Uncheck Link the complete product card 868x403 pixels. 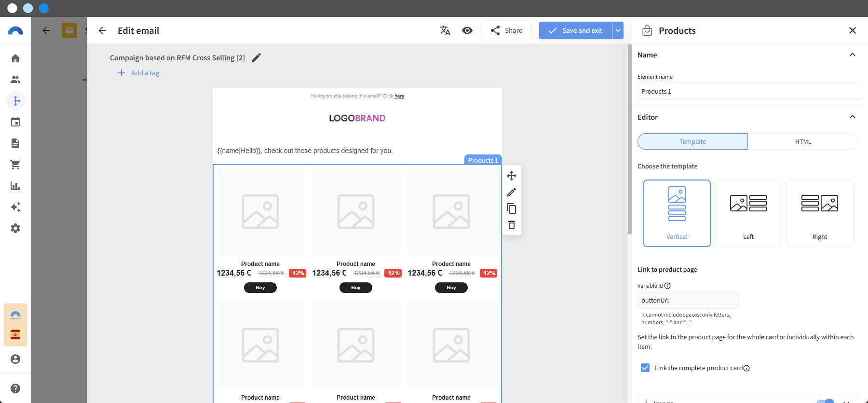(x=645, y=368)
